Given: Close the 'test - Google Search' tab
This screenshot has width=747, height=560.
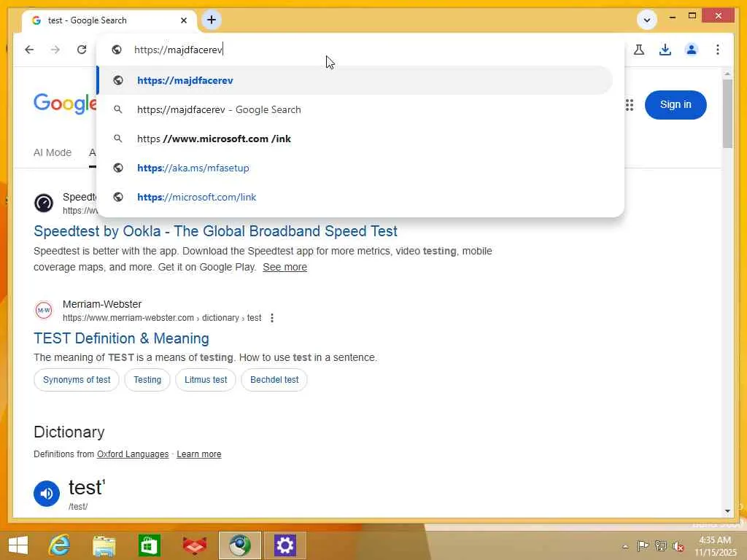Looking at the screenshot, I should [184, 20].
